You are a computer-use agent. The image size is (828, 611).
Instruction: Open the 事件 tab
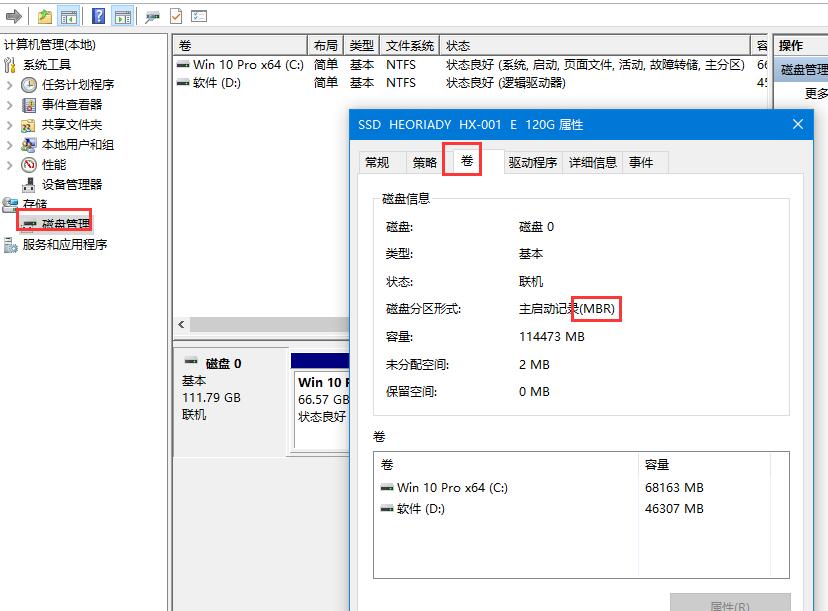coord(641,163)
